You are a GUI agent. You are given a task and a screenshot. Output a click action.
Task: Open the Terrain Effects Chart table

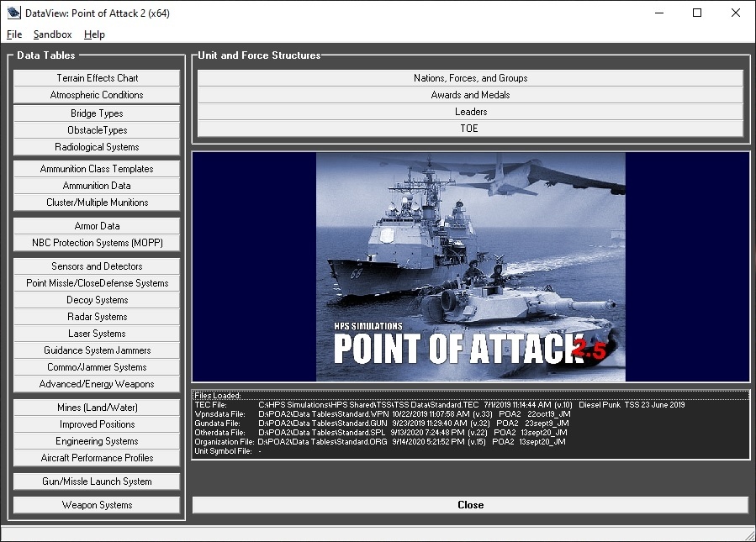(x=97, y=78)
